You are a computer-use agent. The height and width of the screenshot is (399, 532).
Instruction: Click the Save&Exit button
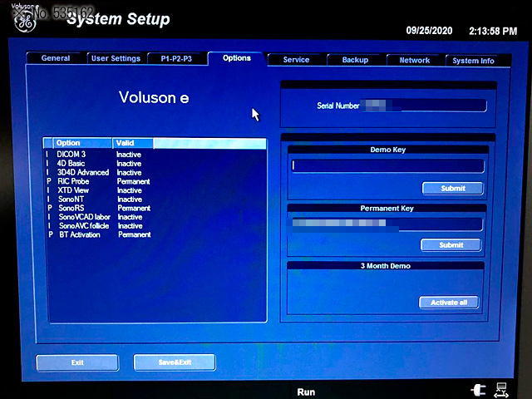[x=175, y=362]
